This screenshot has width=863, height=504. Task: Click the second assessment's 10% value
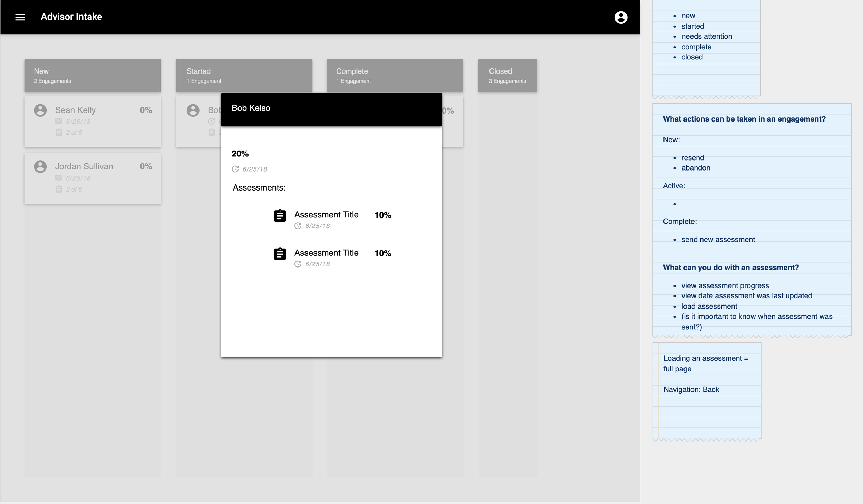click(x=383, y=253)
